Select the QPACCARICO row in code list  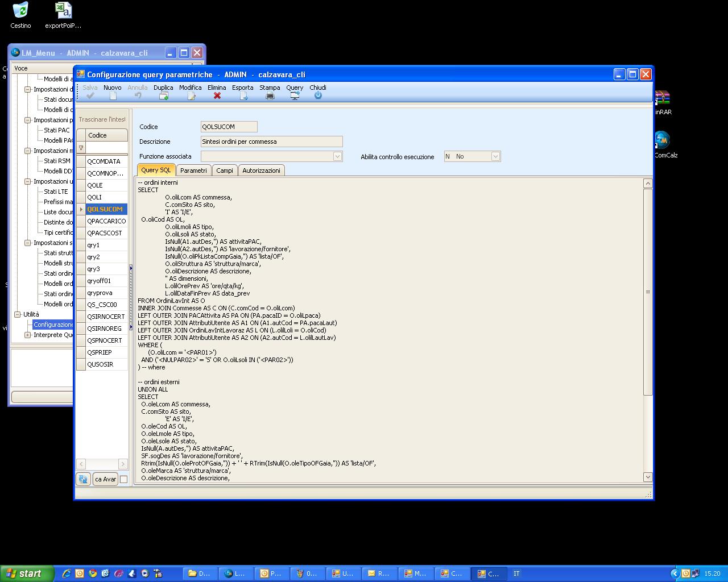(106, 221)
